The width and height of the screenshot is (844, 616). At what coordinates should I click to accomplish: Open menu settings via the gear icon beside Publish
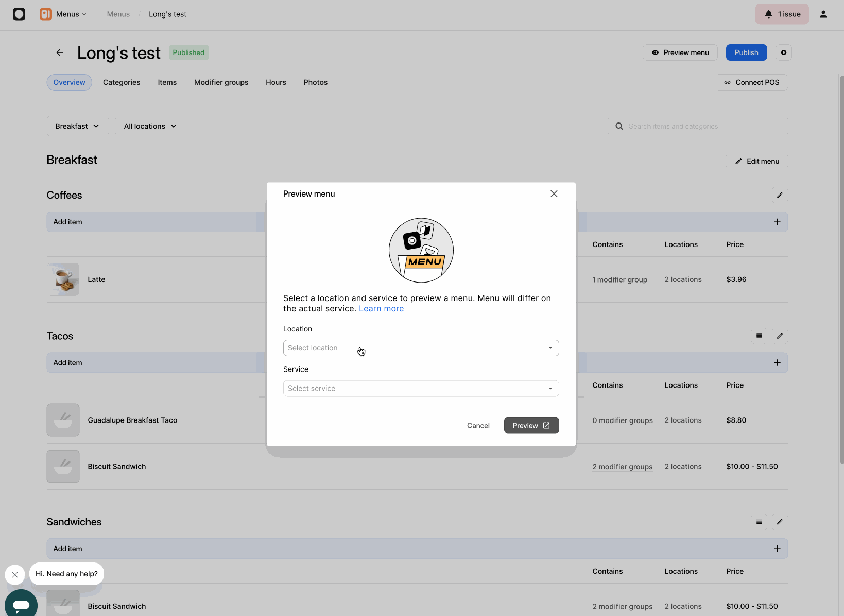click(783, 52)
